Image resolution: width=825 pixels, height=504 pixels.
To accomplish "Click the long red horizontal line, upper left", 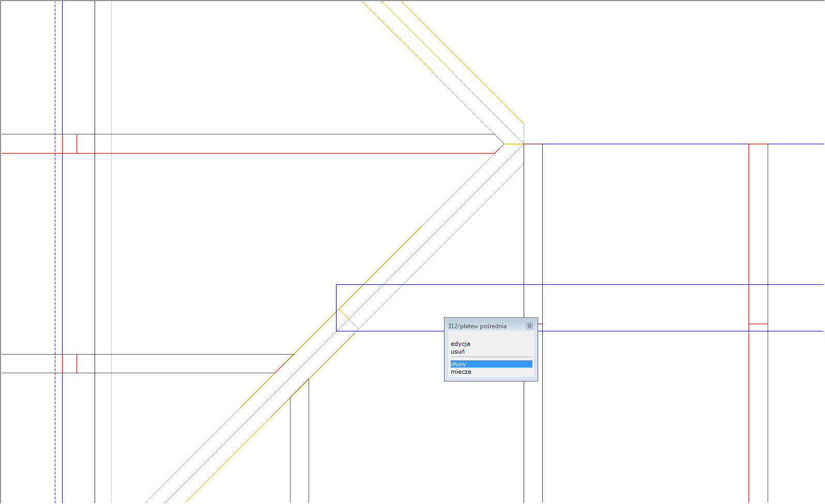I will pos(258,154).
